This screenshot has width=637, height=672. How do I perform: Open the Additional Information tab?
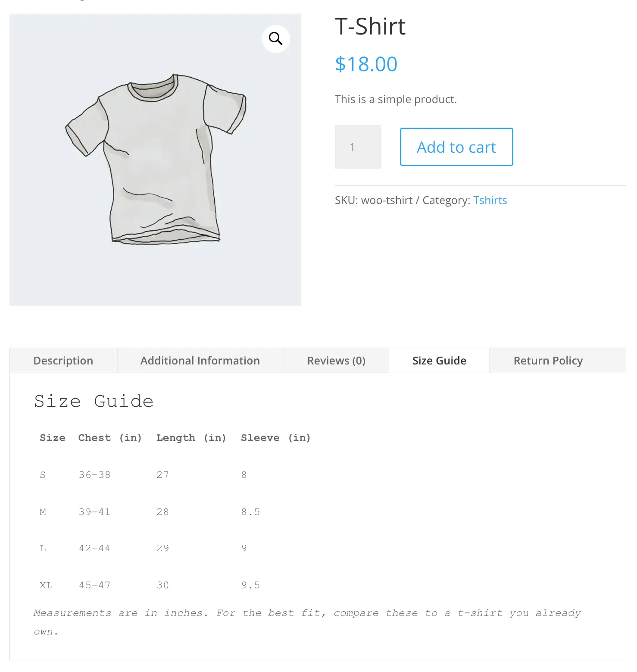pos(200,360)
